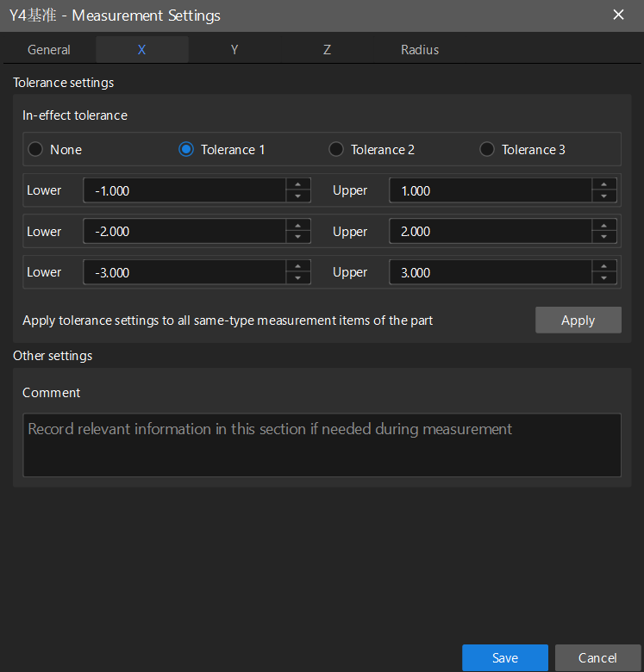Select the None tolerance option

[x=35, y=149]
